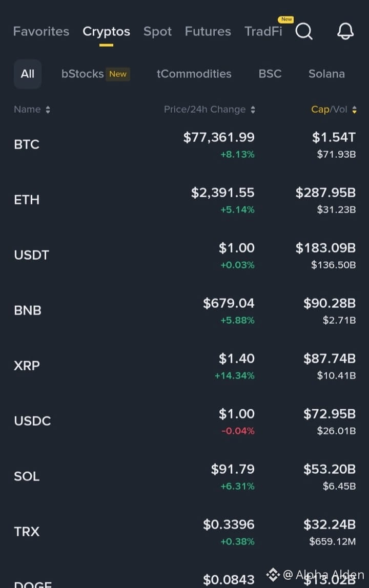Open the BTC row
The width and height of the screenshot is (369, 588).
tap(184, 145)
